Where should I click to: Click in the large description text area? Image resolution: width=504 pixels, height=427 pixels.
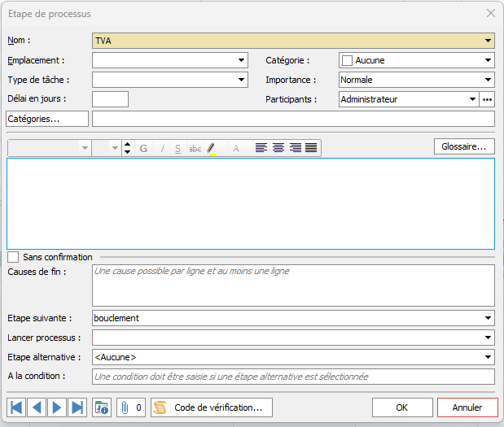[x=251, y=203]
